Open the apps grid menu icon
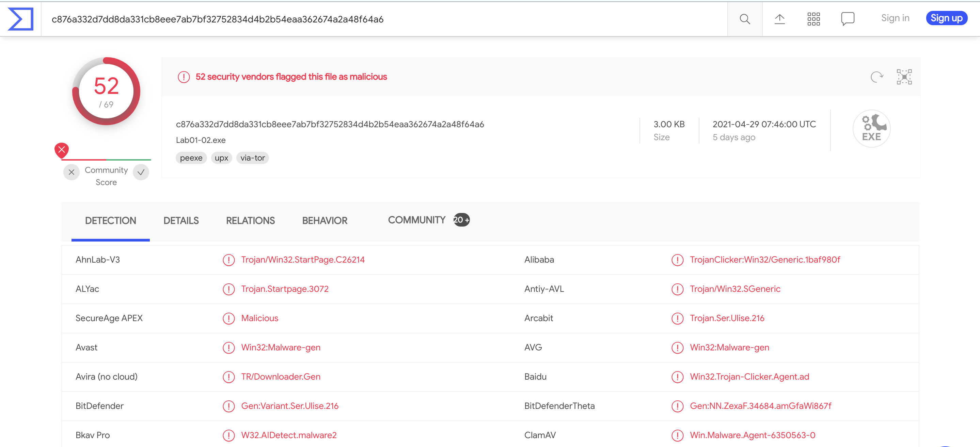Image resolution: width=980 pixels, height=447 pixels. 813,19
